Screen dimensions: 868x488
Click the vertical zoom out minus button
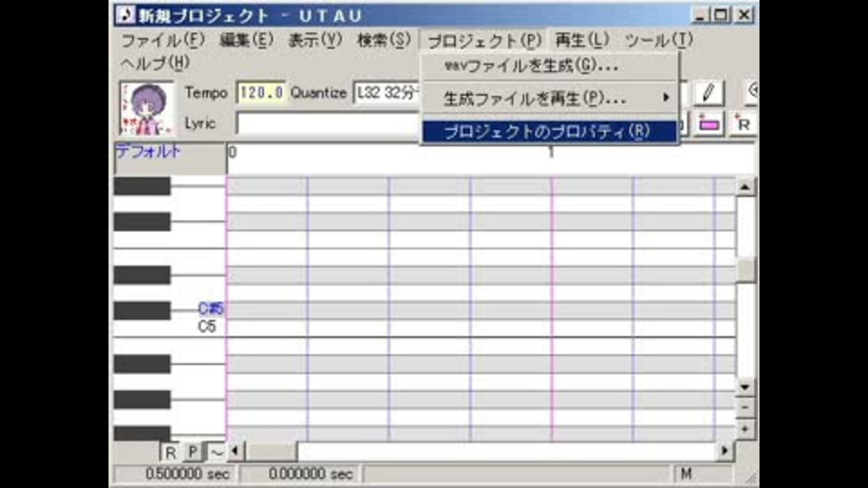(745, 408)
